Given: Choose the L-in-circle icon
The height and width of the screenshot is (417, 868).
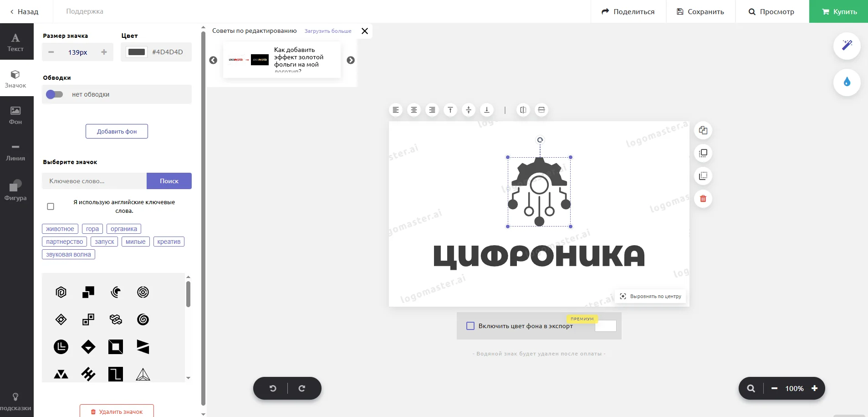Looking at the screenshot, I should tap(61, 347).
